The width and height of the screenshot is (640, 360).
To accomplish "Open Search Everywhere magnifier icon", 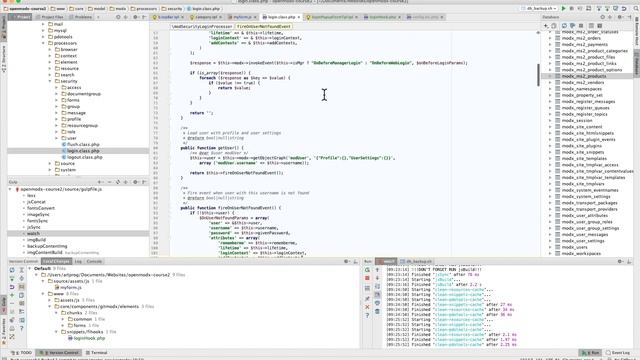I will (636, 8).
